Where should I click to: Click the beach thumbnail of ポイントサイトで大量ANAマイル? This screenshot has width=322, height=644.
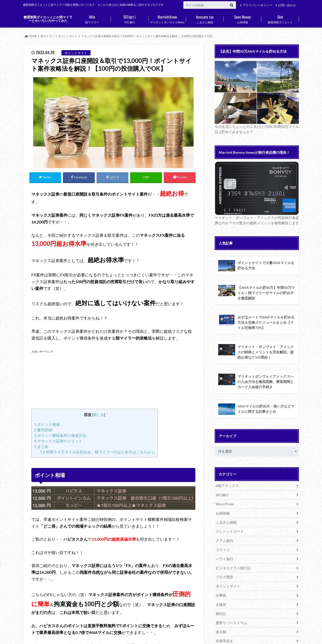227,266
